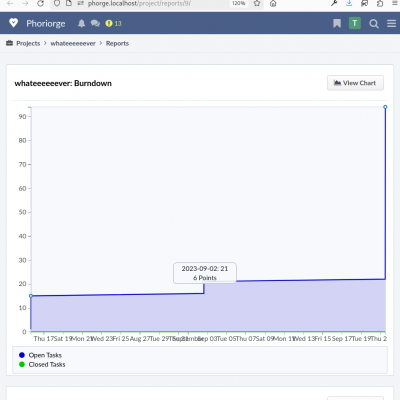Image resolution: width=400 pixels, height=400 pixels.
Task: Open the bookmark favorites icon
Action: (337, 23)
